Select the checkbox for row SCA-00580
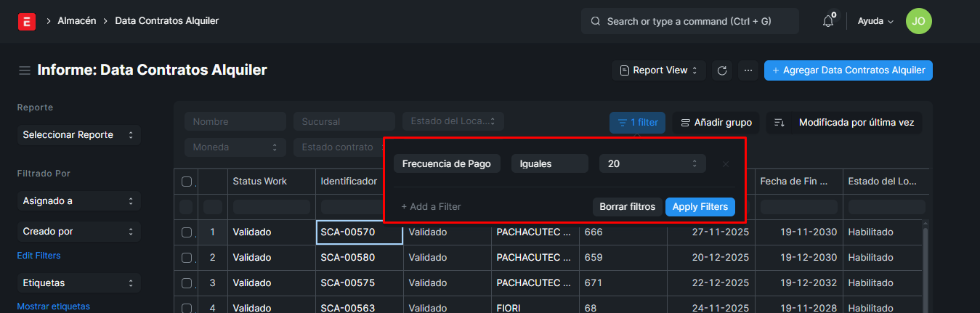The width and height of the screenshot is (980, 313). (187, 258)
